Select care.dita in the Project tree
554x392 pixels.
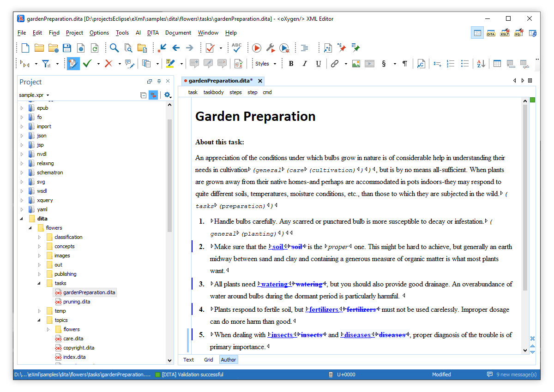coord(73,339)
